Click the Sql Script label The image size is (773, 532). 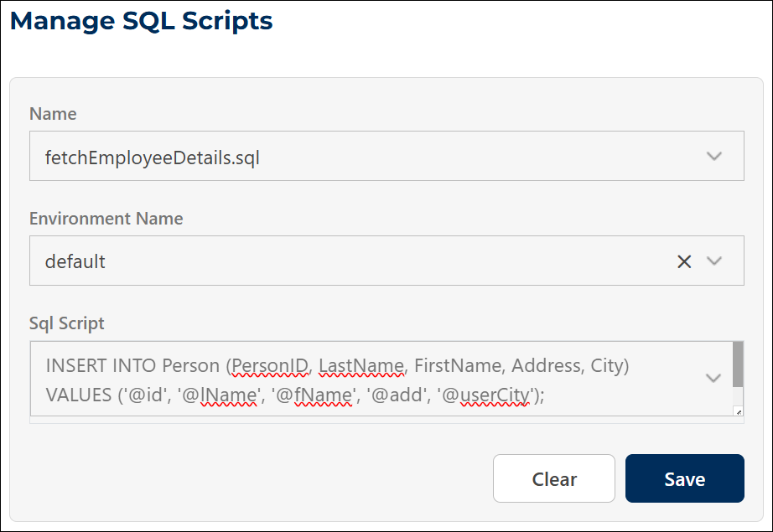tap(66, 323)
